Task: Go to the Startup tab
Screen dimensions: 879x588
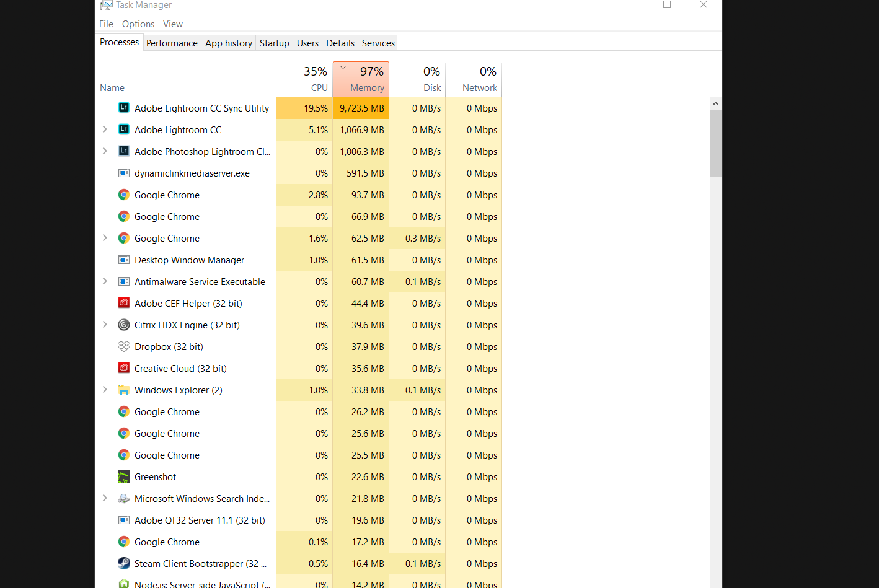Action: click(275, 43)
